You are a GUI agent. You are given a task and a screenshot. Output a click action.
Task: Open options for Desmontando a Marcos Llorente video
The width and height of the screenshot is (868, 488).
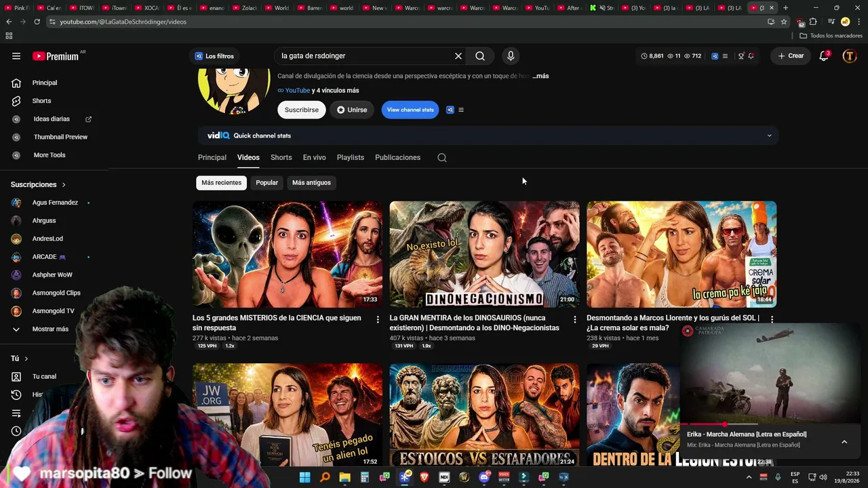pos(772,319)
